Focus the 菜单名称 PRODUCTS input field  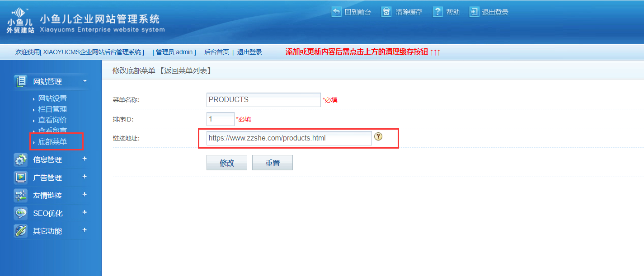263,100
